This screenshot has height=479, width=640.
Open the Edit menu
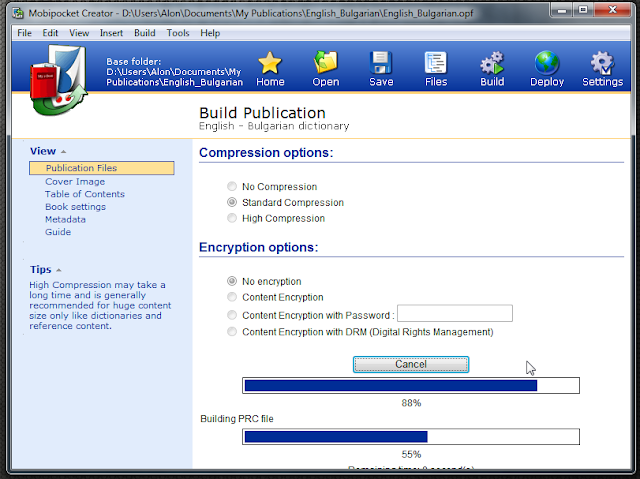(x=50, y=33)
